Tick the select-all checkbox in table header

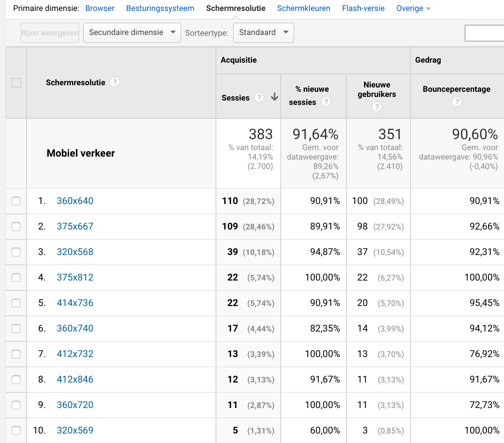coord(16,83)
